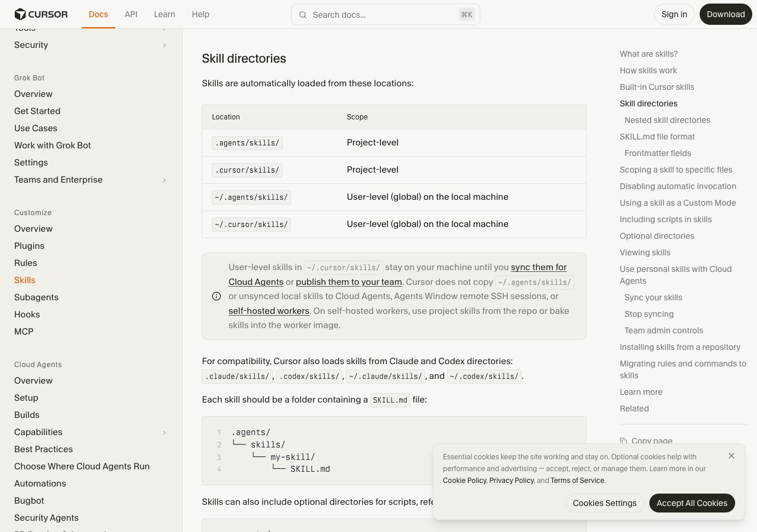This screenshot has width=757, height=532.
Task: Click the Copy page icon
Action: (x=623, y=441)
